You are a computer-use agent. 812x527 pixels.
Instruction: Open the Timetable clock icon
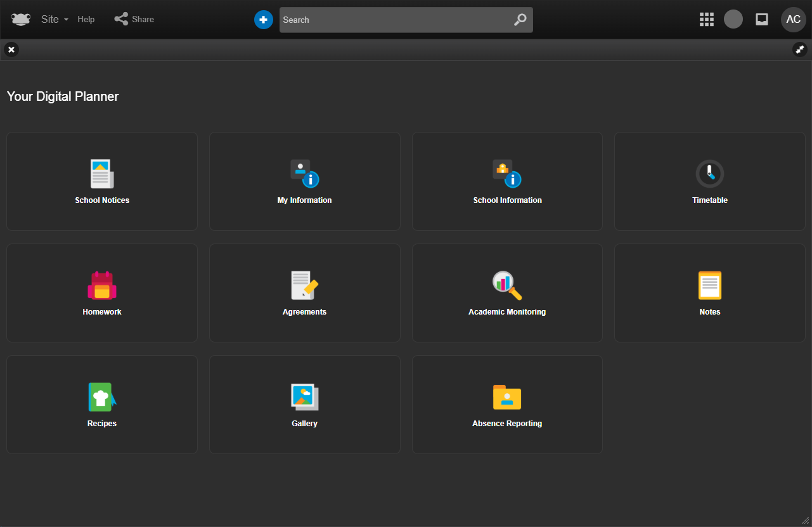[x=709, y=174]
